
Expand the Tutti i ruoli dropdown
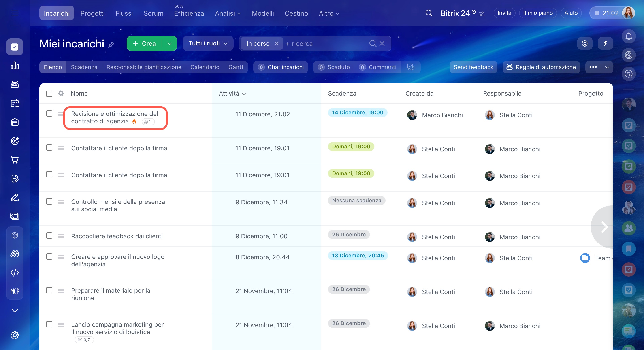(x=208, y=43)
